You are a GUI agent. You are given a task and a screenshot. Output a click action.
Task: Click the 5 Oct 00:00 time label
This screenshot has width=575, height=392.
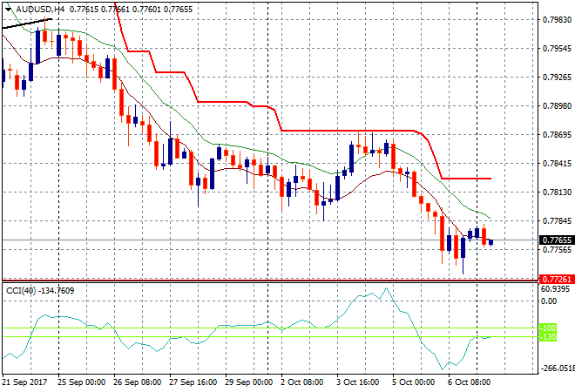tap(414, 382)
